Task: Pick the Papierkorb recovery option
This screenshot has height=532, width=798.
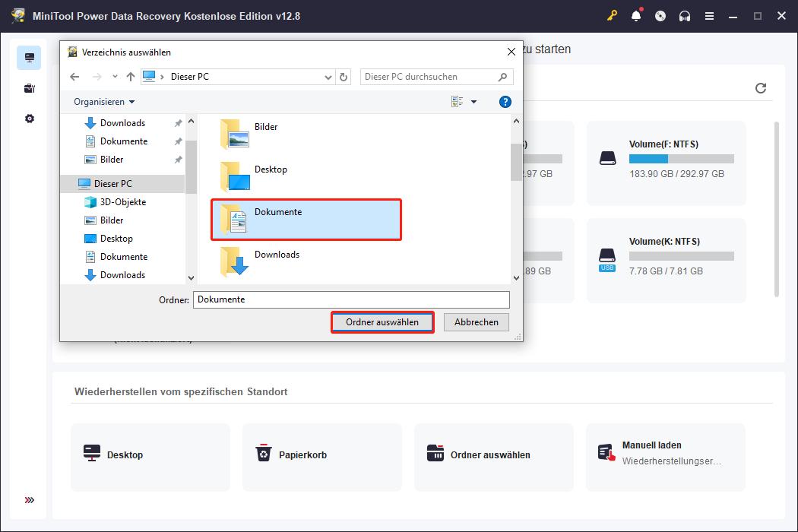Action: (321, 457)
